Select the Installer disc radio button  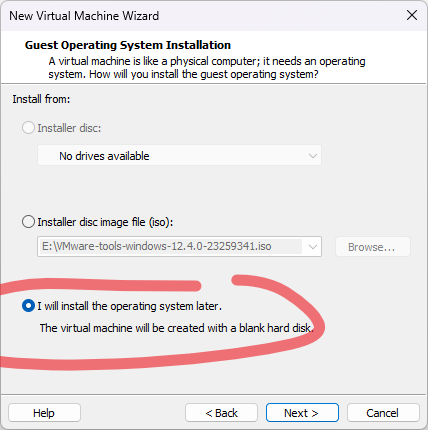tap(28, 128)
